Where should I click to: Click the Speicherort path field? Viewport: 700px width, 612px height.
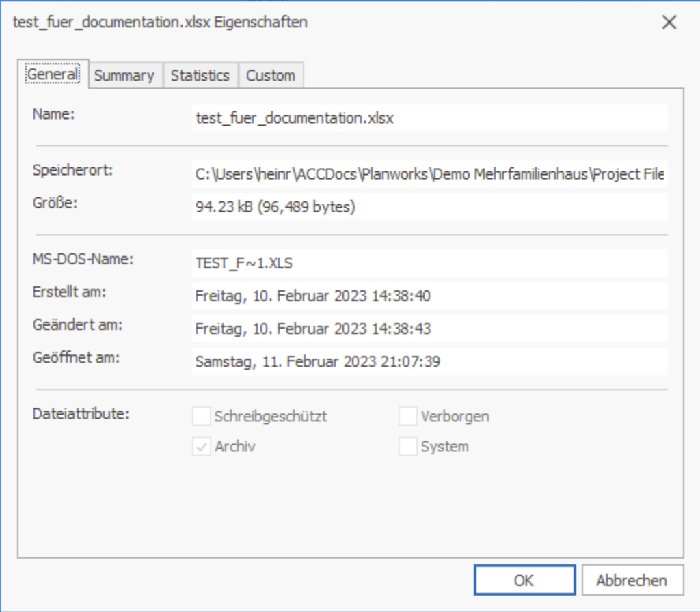pos(429,173)
